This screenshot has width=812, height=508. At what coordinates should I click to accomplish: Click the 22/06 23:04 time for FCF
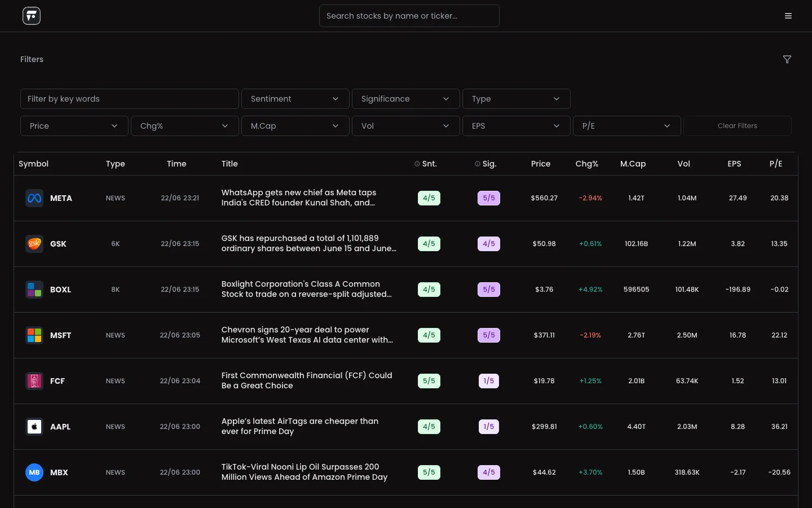pos(180,381)
